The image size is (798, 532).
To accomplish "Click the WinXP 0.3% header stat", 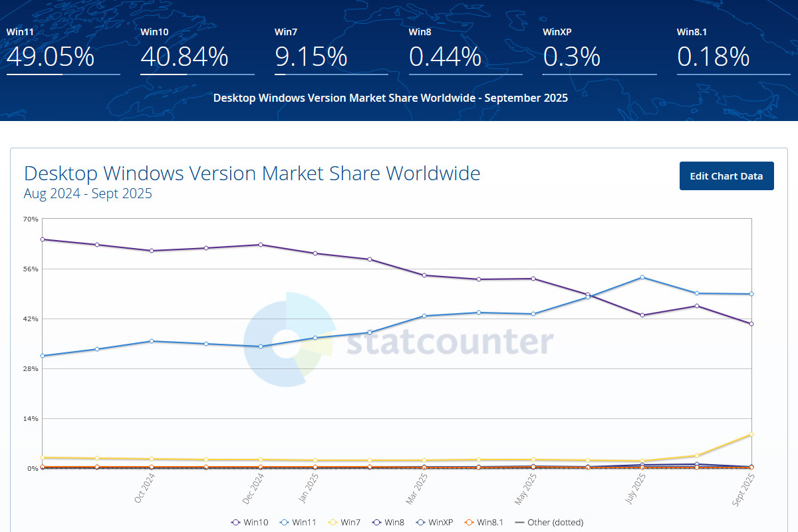I will 572,57.
